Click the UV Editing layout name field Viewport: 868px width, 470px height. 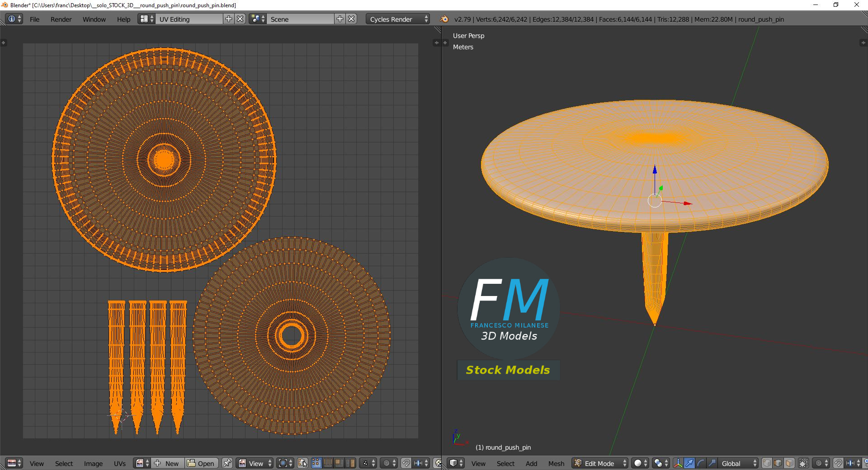(x=189, y=19)
